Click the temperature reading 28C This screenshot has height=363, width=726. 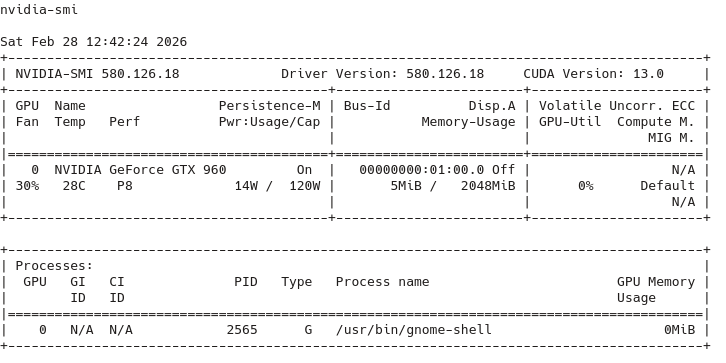pos(74,186)
